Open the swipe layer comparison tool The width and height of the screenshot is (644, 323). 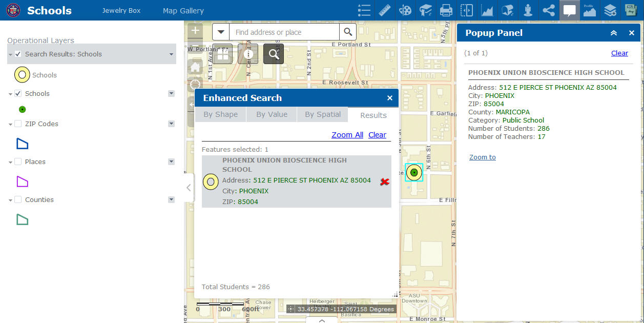click(467, 10)
